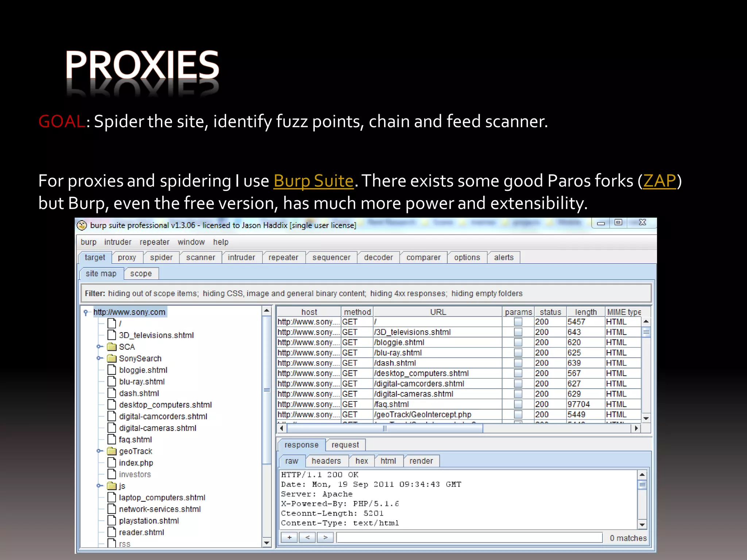Image resolution: width=747 pixels, height=560 pixels.
Task: Toggle params checkbox for /bloggie.shtml row
Action: [x=518, y=342]
